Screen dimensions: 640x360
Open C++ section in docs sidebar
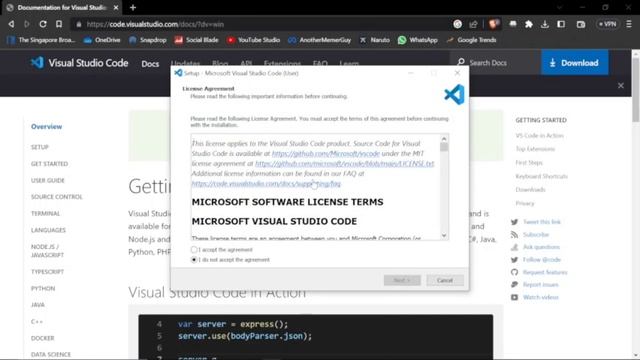(x=37, y=322)
